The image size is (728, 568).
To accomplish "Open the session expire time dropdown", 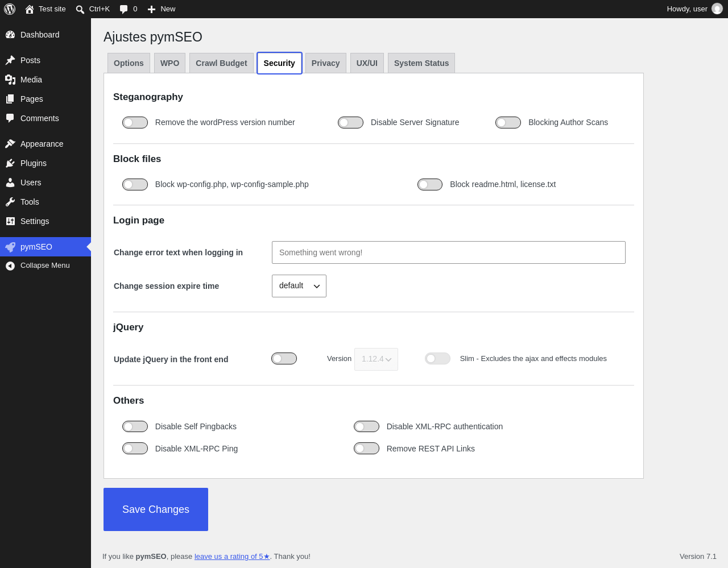I will (x=299, y=286).
